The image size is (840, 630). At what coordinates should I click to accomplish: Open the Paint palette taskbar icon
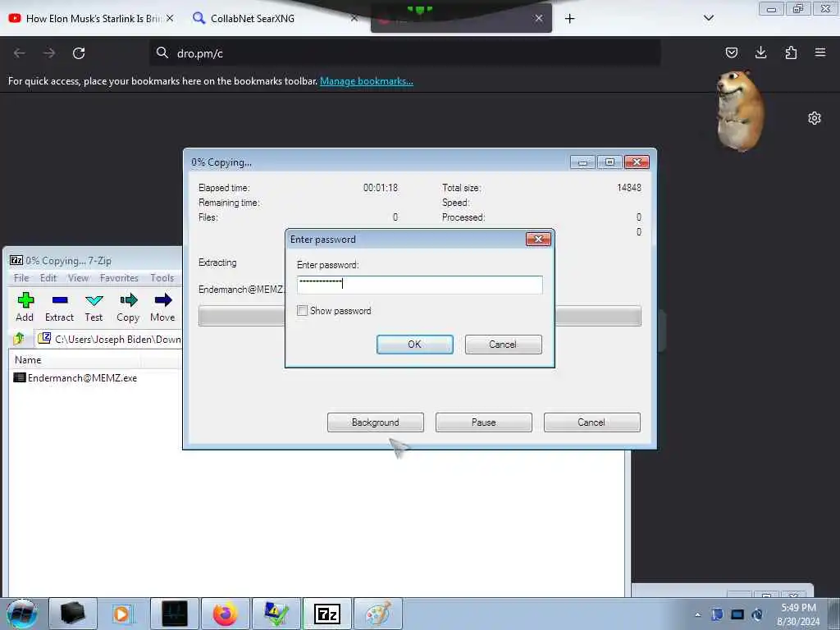coord(378,614)
